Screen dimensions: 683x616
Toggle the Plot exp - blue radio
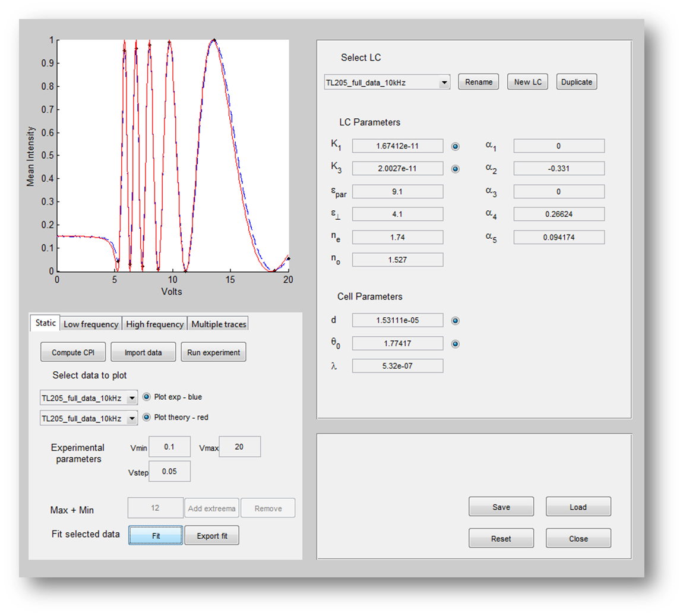click(x=147, y=397)
